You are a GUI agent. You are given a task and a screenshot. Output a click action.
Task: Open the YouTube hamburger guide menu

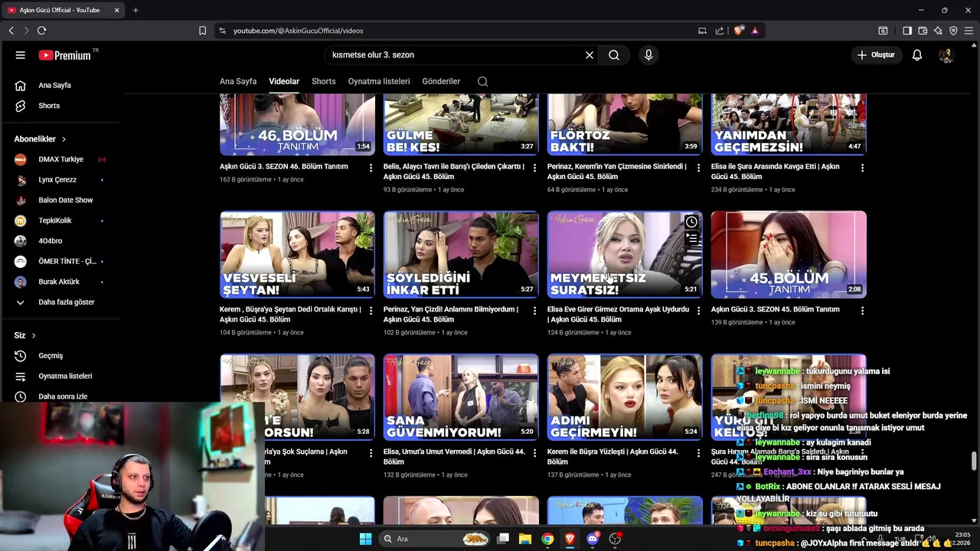21,55
